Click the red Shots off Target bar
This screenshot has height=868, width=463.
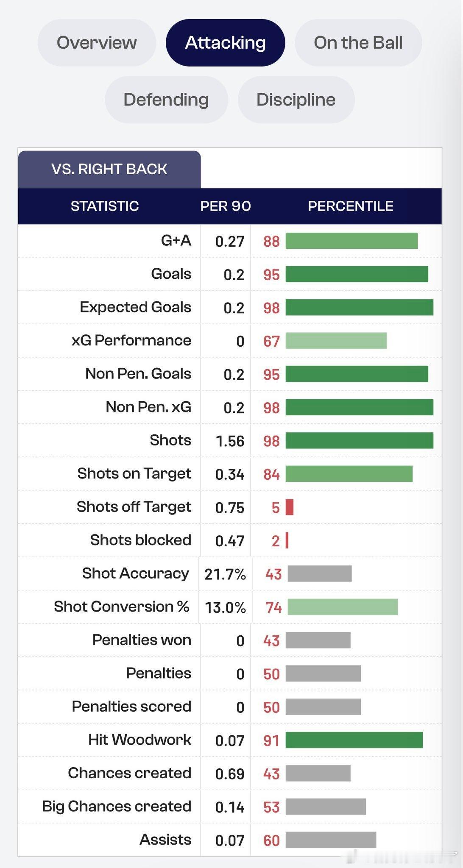[290, 507]
